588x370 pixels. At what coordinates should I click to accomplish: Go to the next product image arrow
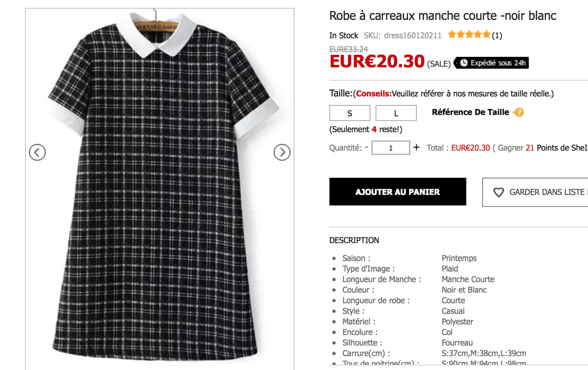pos(282,152)
